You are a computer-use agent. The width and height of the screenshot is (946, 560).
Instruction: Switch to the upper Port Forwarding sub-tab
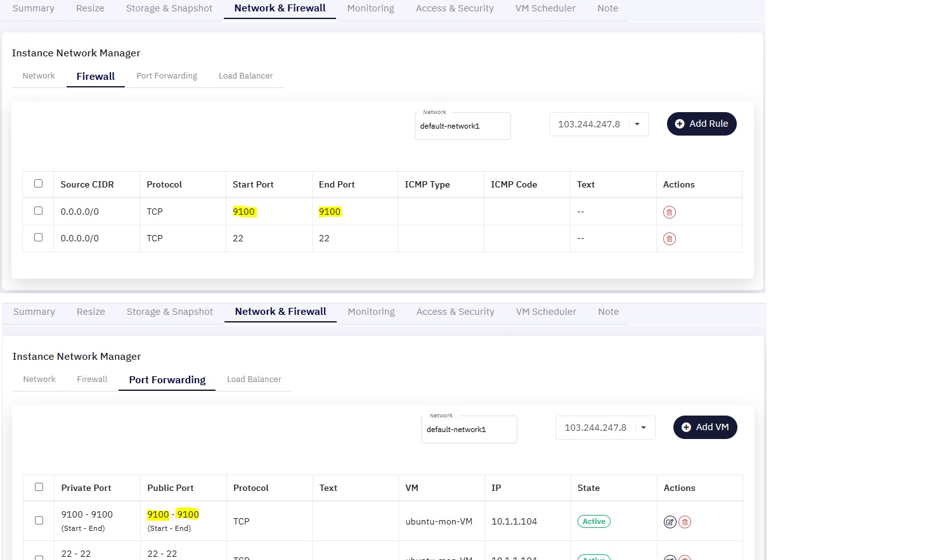(x=167, y=76)
